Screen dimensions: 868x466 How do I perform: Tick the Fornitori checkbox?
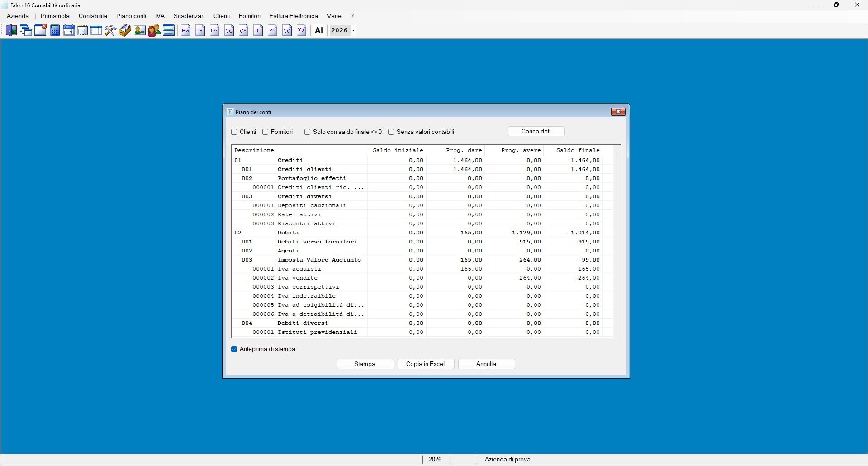pos(266,132)
